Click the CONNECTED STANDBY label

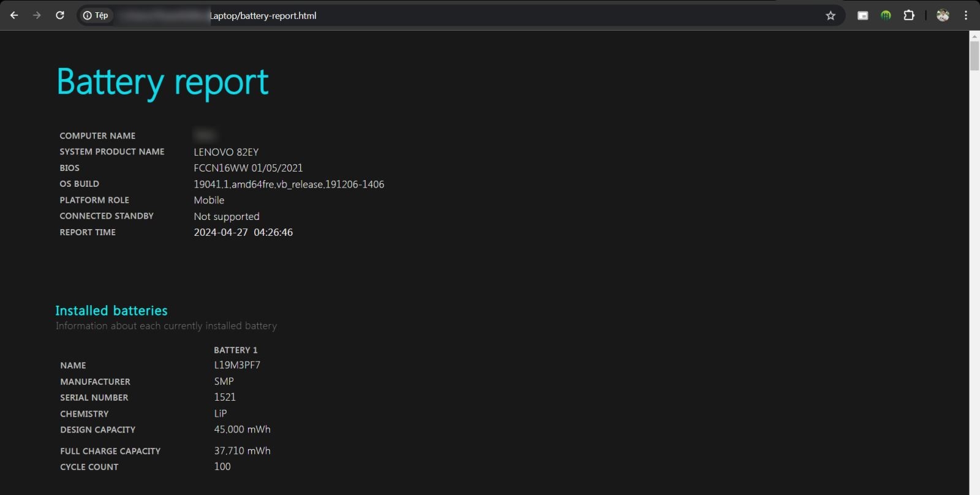(x=107, y=216)
